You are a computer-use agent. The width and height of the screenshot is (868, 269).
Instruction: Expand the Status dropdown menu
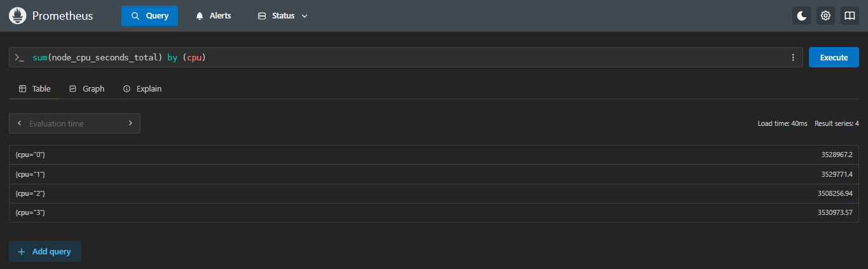(x=283, y=16)
